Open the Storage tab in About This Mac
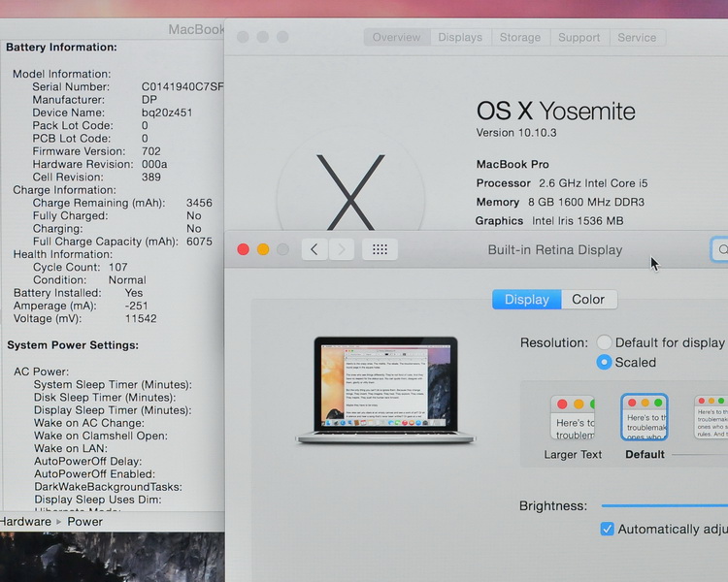This screenshot has width=728, height=582. click(520, 37)
